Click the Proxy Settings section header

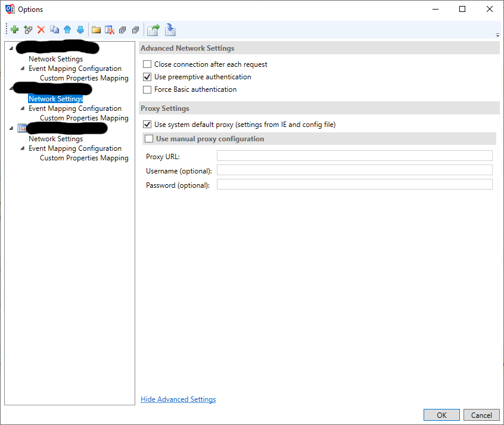(x=319, y=108)
